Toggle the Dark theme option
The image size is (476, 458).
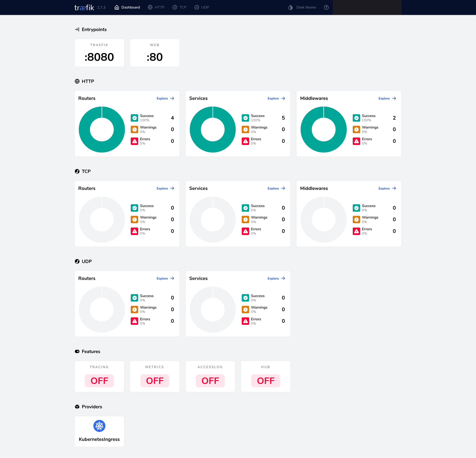pos(302,7)
